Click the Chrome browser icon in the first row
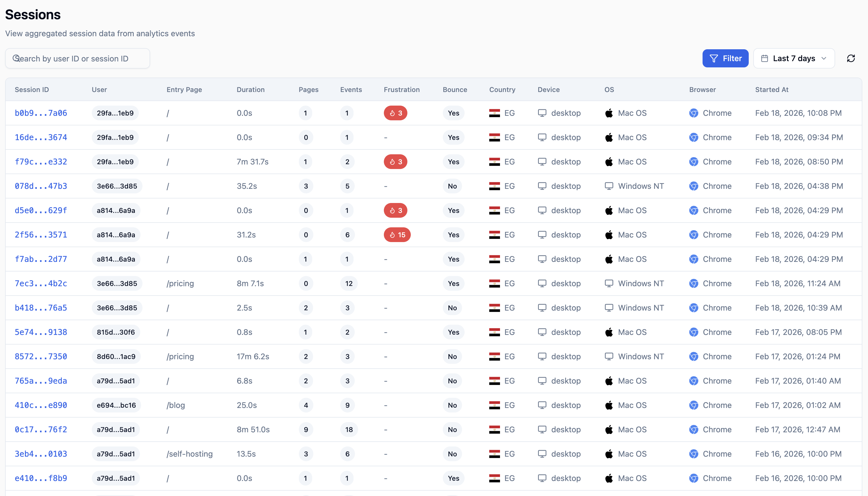 coord(694,113)
